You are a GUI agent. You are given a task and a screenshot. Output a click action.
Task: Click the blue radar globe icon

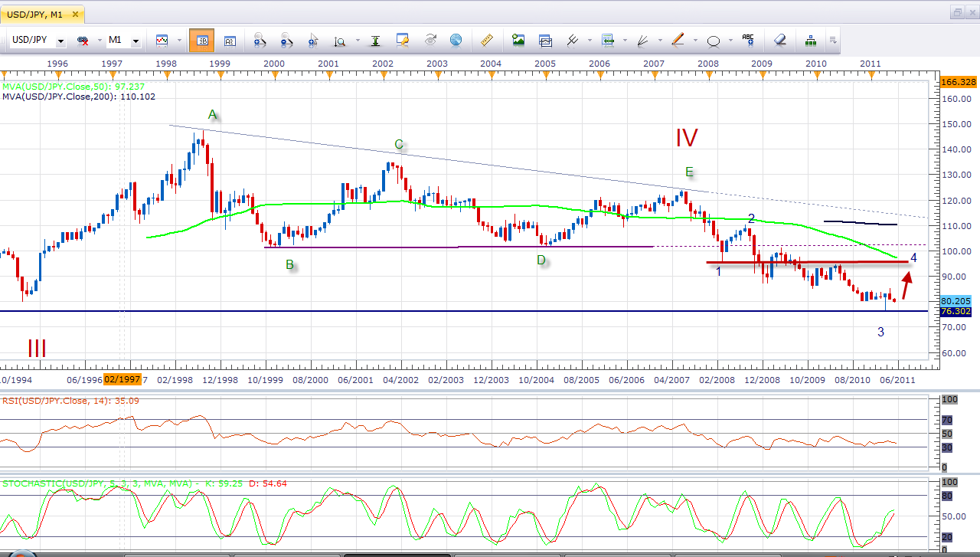tap(456, 40)
